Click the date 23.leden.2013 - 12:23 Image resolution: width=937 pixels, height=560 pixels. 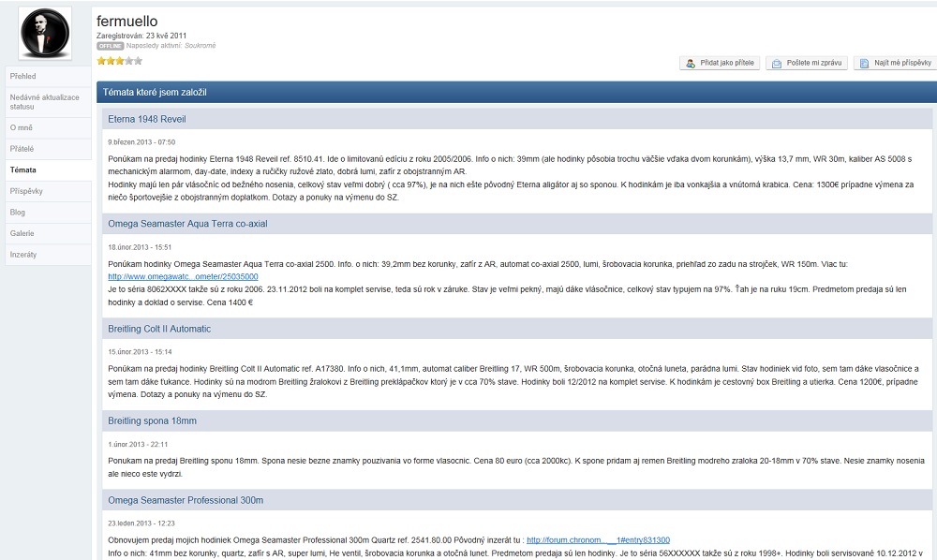(x=141, y=523)
